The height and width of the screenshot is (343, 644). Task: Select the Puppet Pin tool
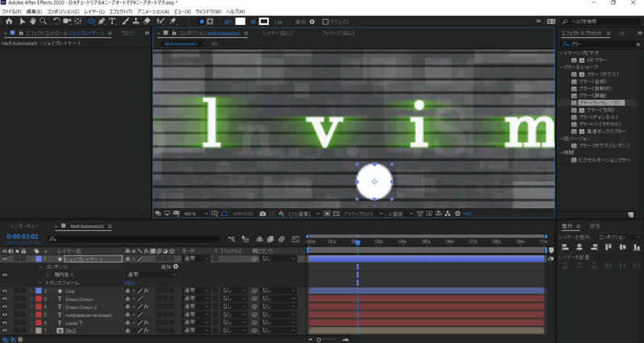[x=173, y=22]
